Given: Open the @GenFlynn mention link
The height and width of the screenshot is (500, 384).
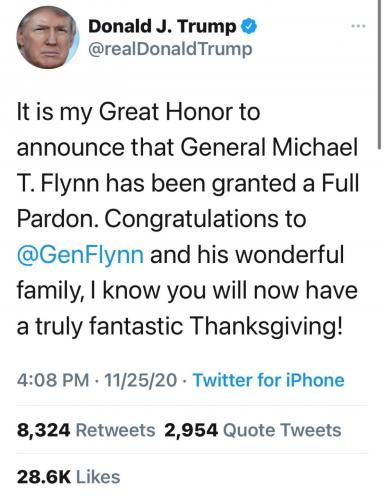Looking at the screenshot, I should [x=80, y=255].
